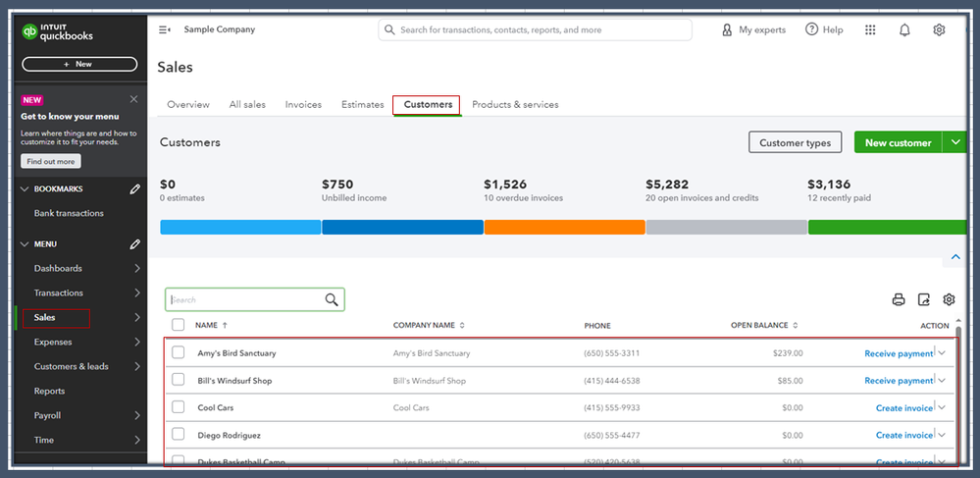Screen dimensions: 980x478
Task: Collapse the MENU section
Action: click(x=25, y=244)
